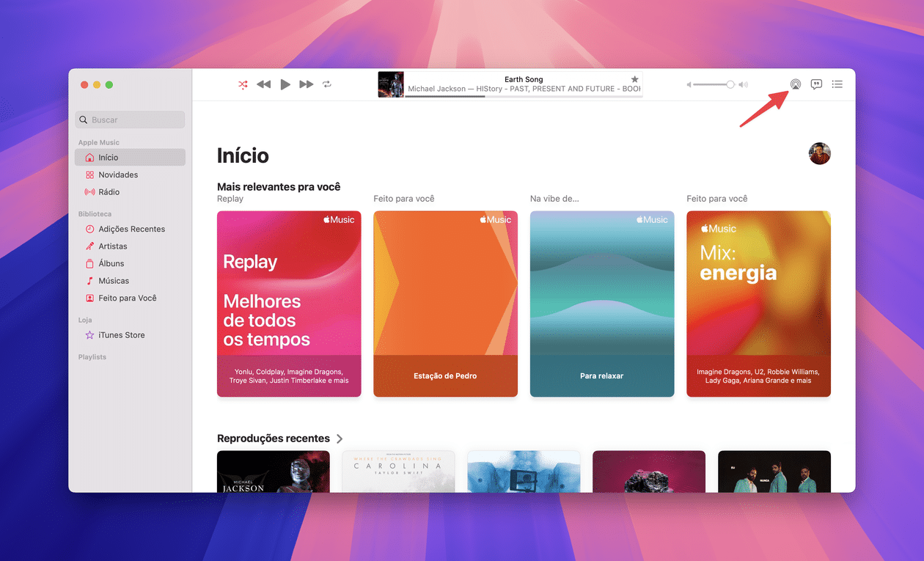Show Adições Recentes in the library
The image size is (924, 561).
tap(130, 229)
